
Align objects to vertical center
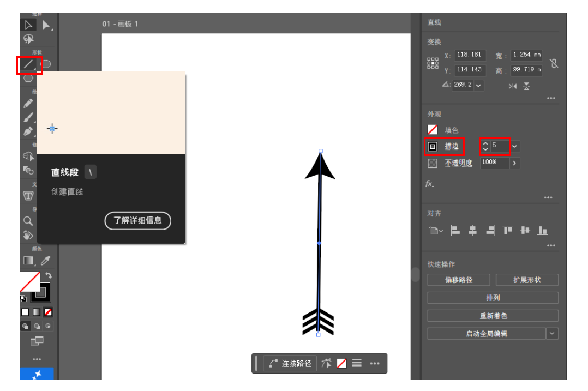pyautogui.click(x=525, y=230)
